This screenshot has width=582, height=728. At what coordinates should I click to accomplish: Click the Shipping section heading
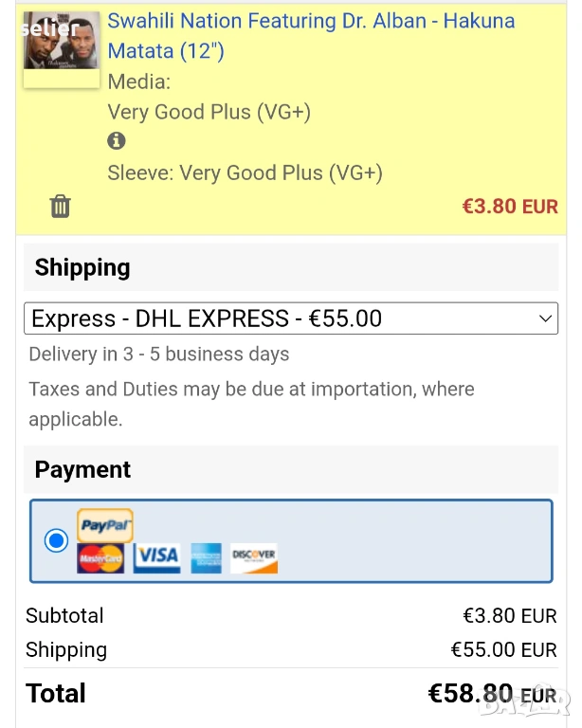tap(82, 267)
